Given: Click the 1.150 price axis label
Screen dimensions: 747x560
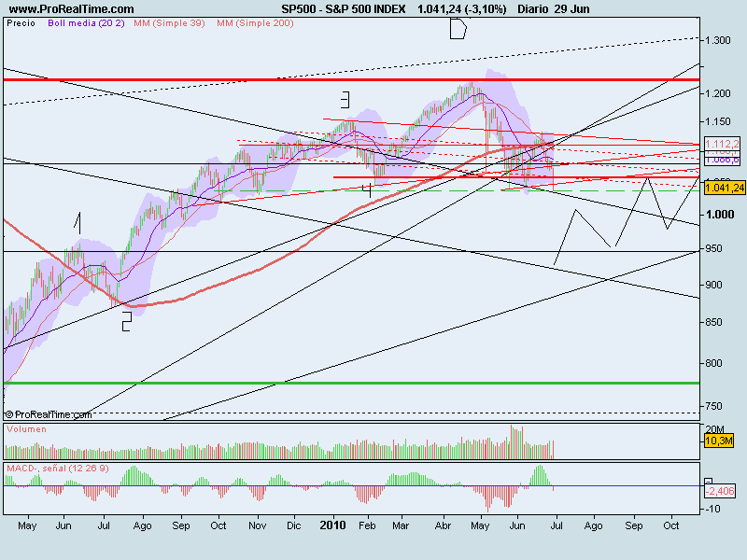Looking at the screenshot, I should click(718, 122).
